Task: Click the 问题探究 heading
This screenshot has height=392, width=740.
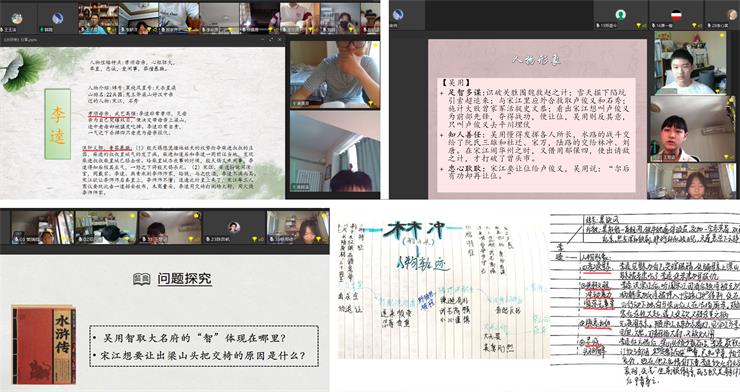Action: click(x=185, y=278)
